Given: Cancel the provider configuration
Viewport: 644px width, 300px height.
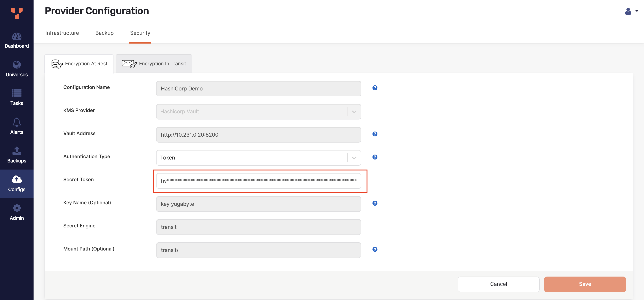Looking at the screenshot, I should (x=498, y=284).
